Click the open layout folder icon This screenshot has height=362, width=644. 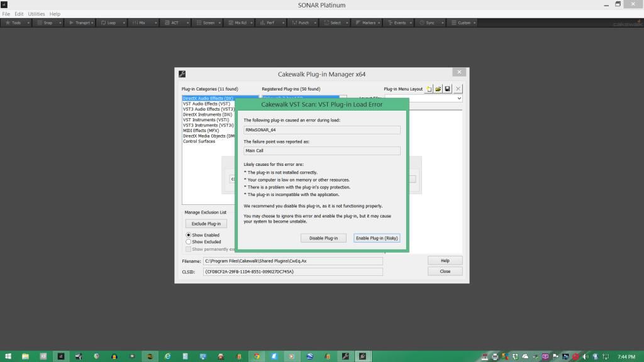pos(438,89)
